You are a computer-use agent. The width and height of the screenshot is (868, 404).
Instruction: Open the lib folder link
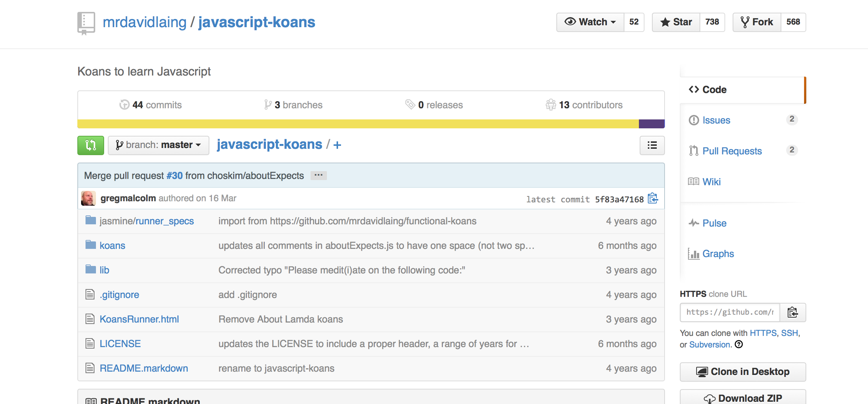pyautogui.click(x=105, y=270)
